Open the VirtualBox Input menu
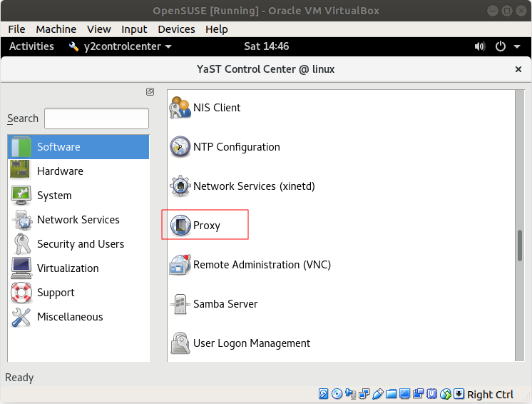The width and height of the screenshot is (532, 404). (134, 29)
